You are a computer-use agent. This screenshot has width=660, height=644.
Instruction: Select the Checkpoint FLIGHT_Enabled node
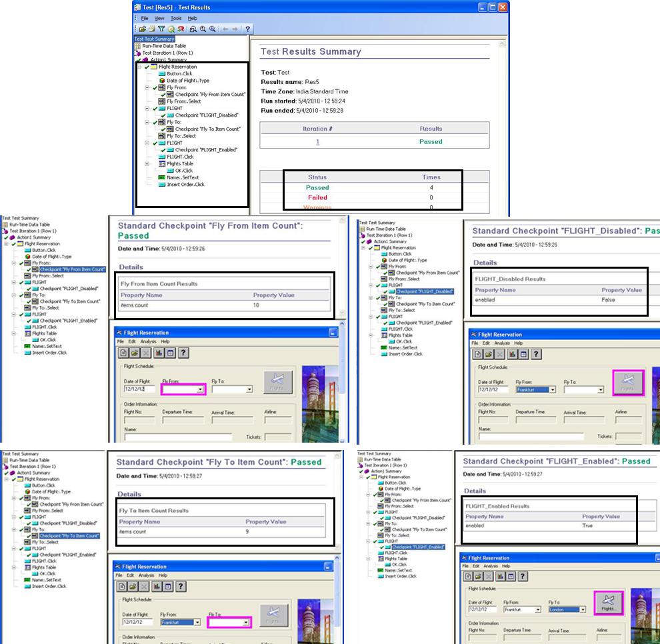coord(201,149)
